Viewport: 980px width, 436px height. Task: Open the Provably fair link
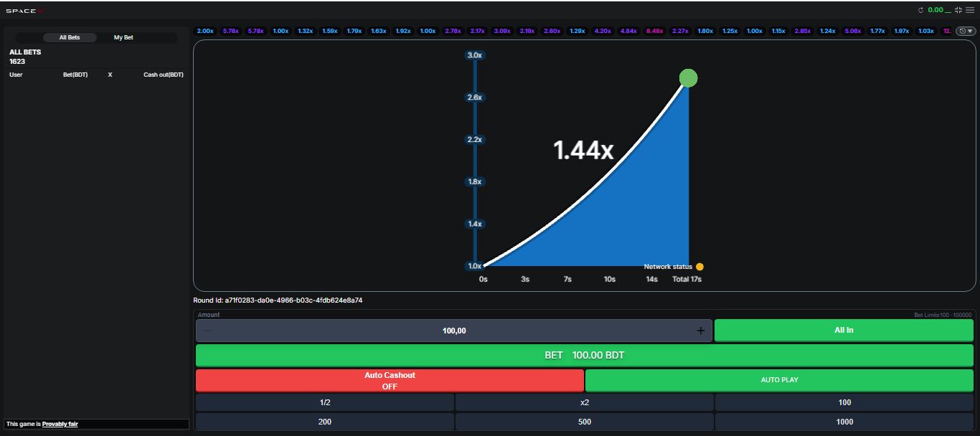tap(60, 424)
